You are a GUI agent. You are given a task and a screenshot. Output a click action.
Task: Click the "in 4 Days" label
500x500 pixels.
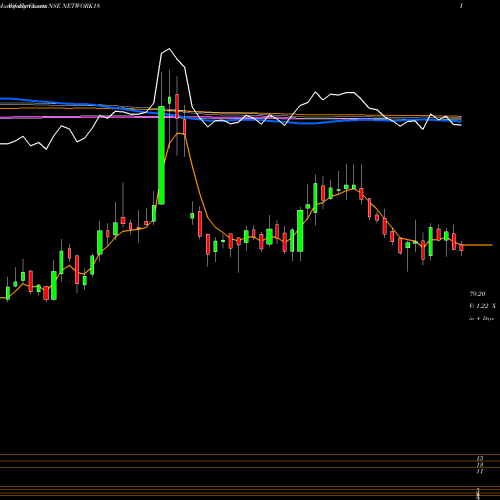(481, 318)
